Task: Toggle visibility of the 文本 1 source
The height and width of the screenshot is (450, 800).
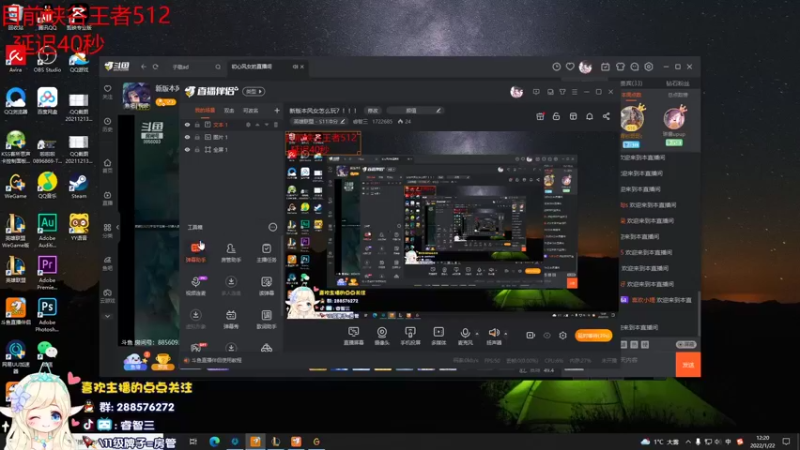Action: pos(187,125)
